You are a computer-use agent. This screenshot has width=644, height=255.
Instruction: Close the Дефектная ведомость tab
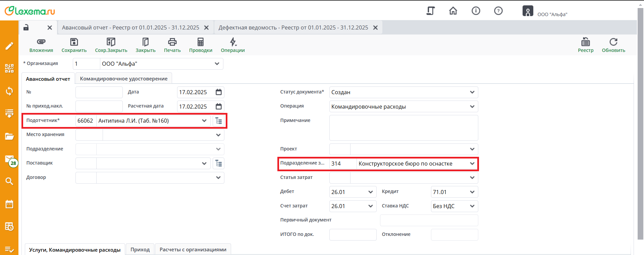(x=376, y=27)
